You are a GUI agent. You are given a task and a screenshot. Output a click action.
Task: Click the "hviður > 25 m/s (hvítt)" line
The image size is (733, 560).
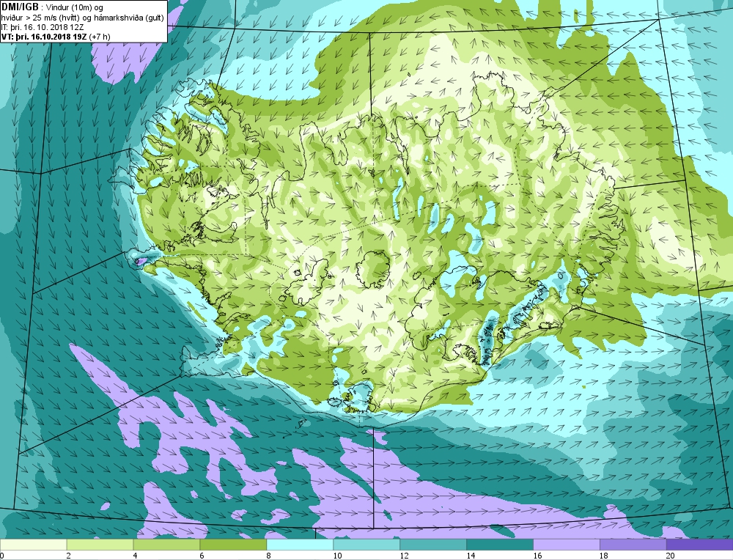coord(40,18)
